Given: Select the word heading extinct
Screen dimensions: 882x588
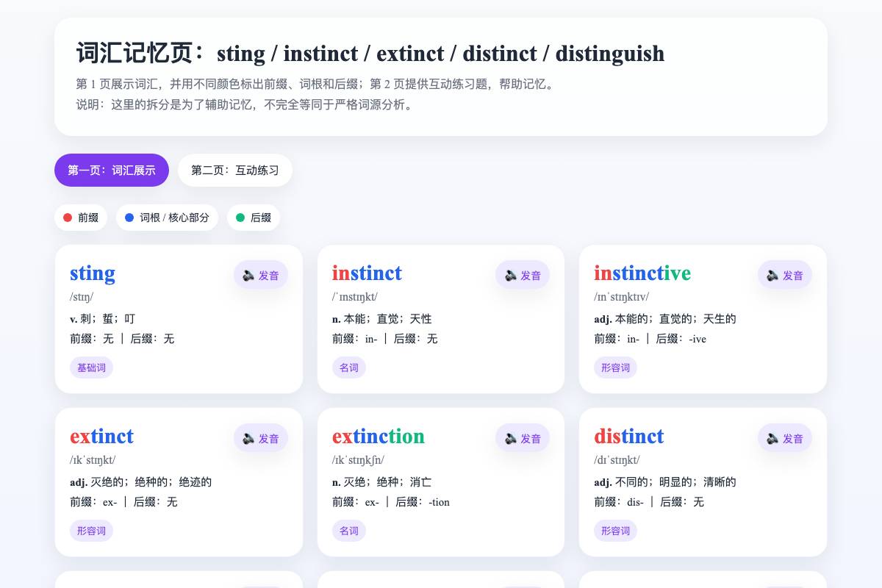Looking at the screenshot, I should coord(101,437).
